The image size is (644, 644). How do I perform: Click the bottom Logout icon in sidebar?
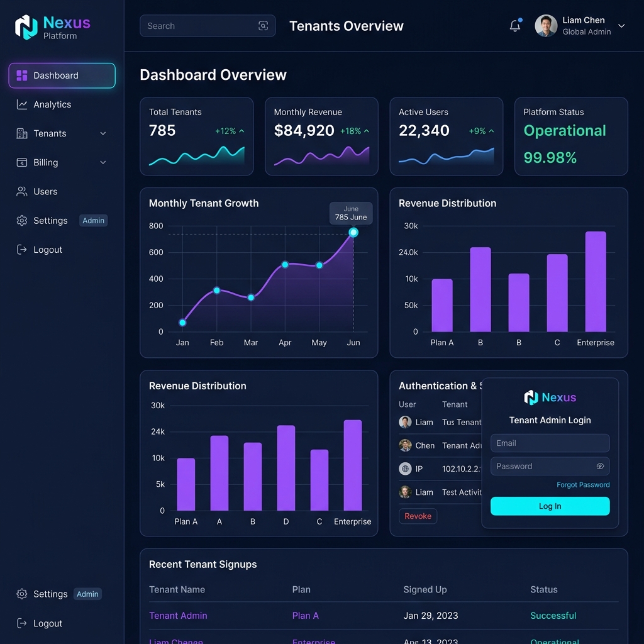pos(22,623)
